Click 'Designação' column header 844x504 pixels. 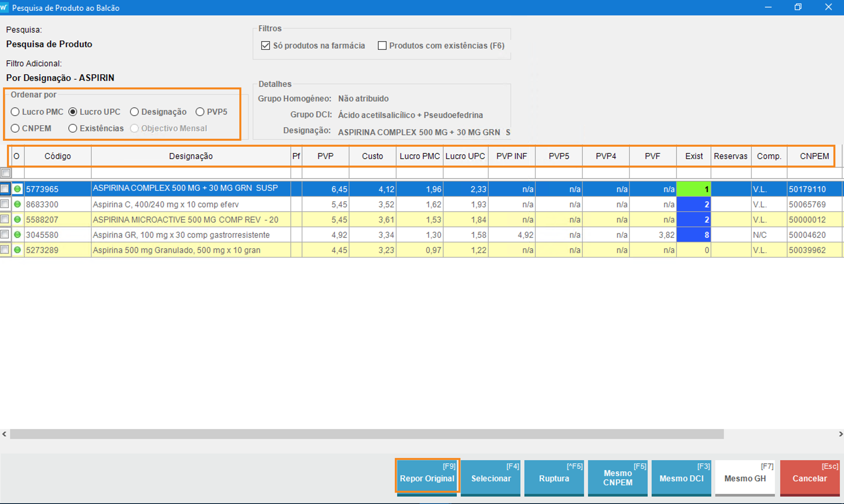click(x=191, y=156)
